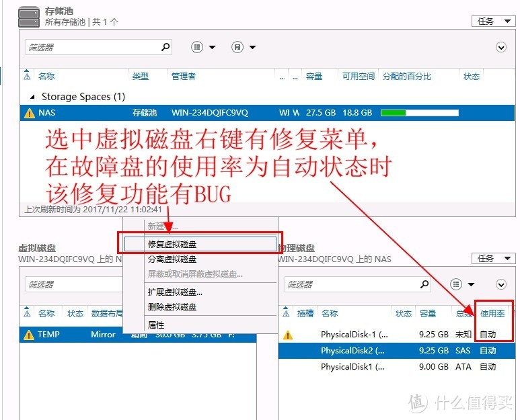
Task: Click the warning icon beside PhysicalDisk-1
Action: coord(287,335)
